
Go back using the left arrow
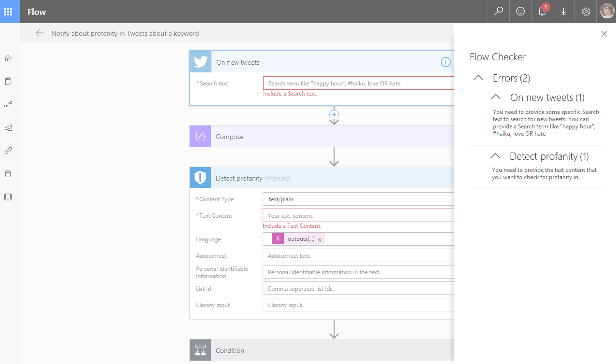[40, 33]
